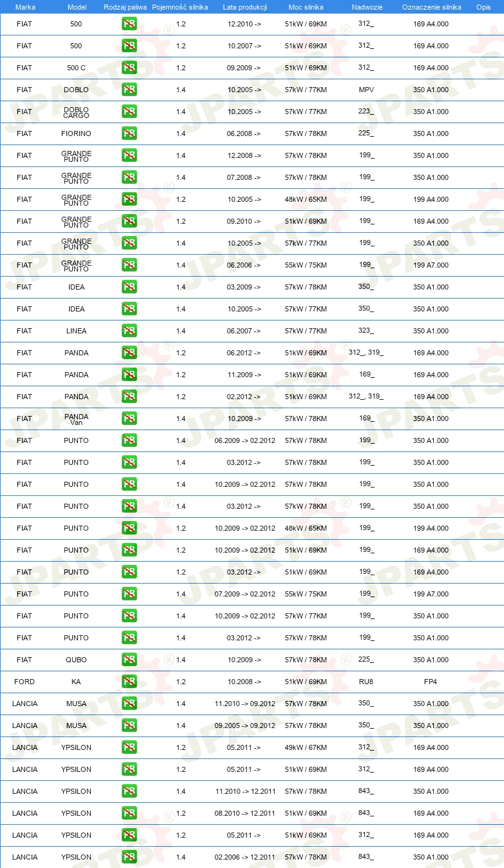
Task: Click the 09.2005 -> 09.2012 date cell
Action: coord(245,725)
